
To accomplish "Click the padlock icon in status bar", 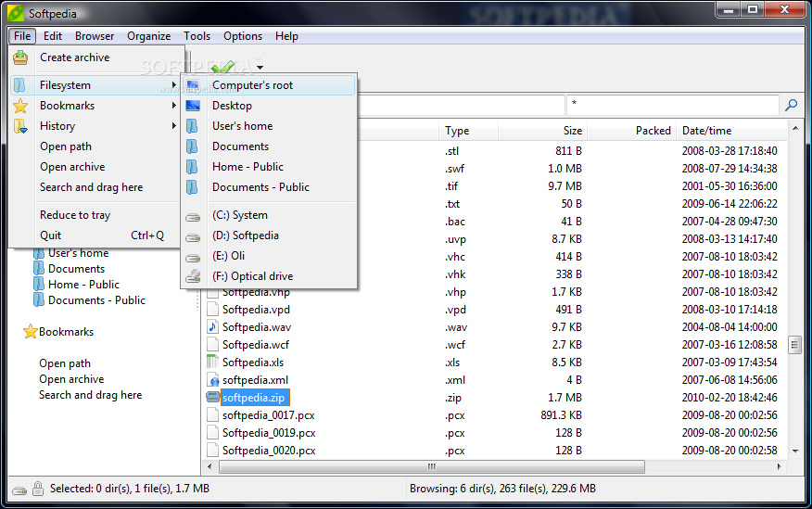I will coord(38,489).
